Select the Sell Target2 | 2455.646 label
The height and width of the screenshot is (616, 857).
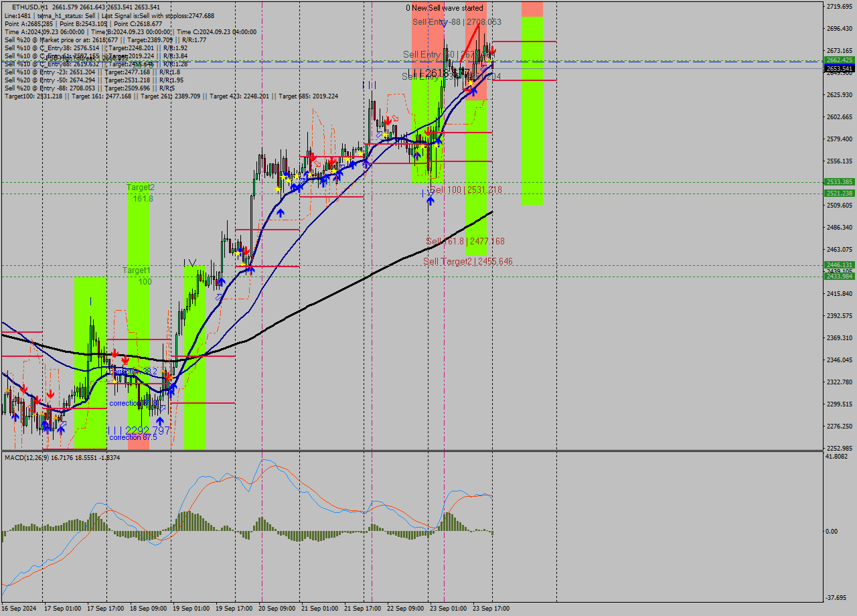pyautogui.click(x=469, y=261)
